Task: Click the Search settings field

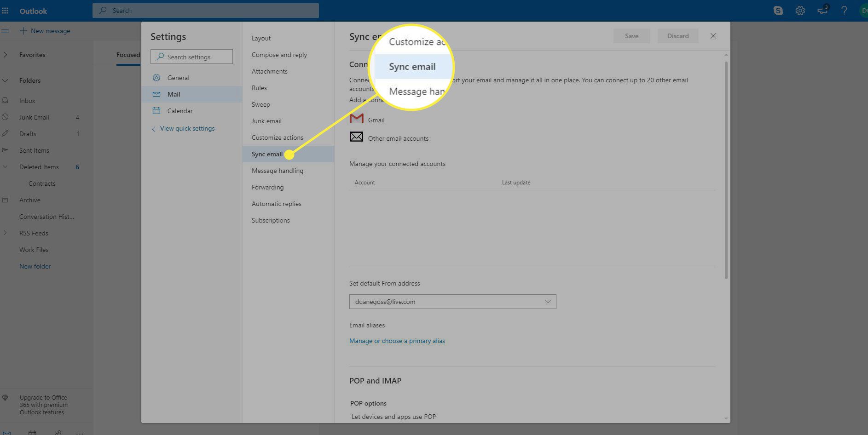Action: click(x=191, y=57)
